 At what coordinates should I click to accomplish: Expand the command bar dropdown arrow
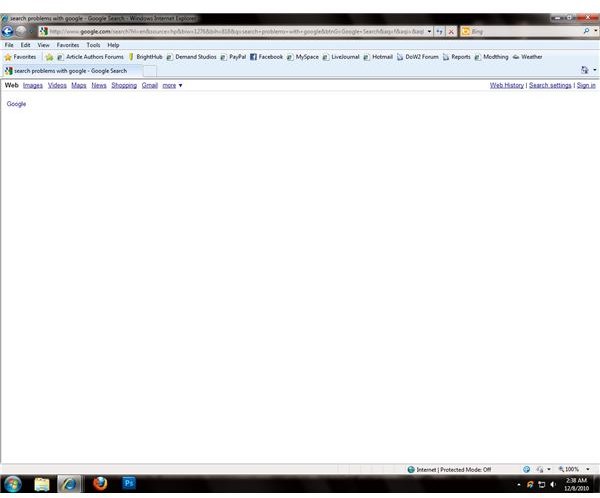point(595,70)
